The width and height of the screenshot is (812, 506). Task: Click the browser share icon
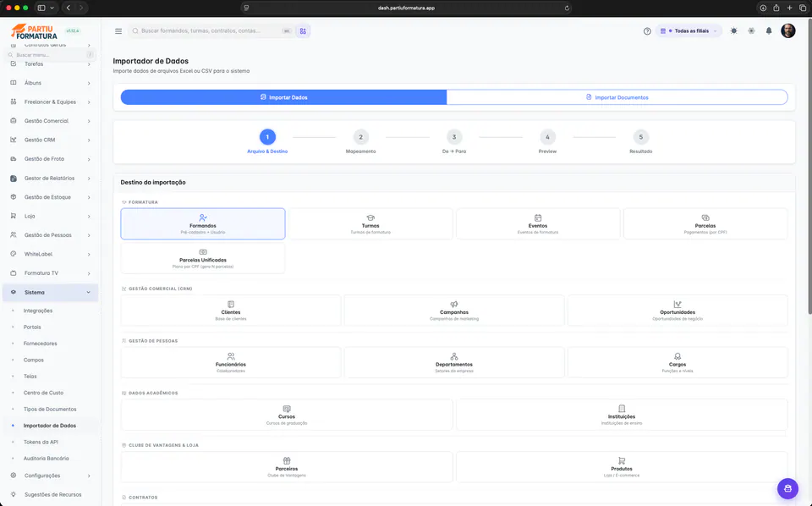tap(776, 8)
